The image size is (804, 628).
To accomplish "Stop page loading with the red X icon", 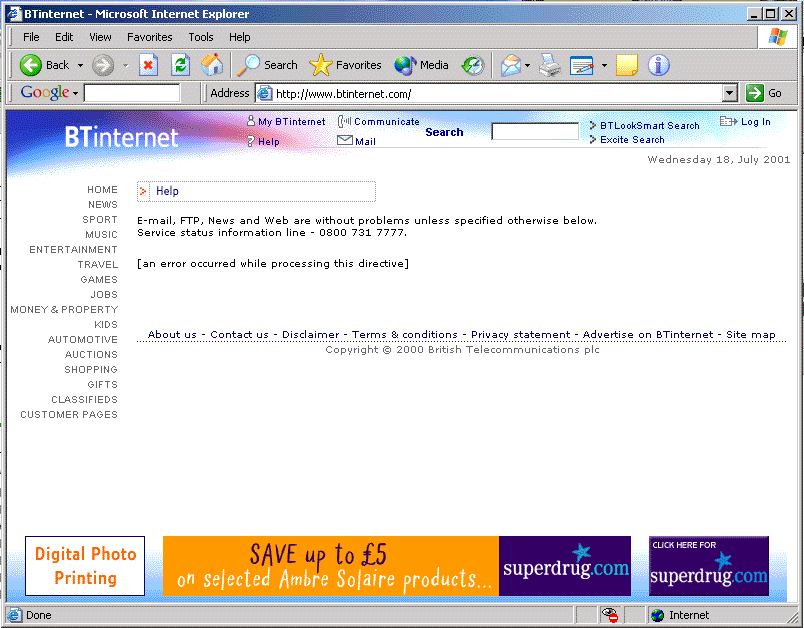I will 148,65.
